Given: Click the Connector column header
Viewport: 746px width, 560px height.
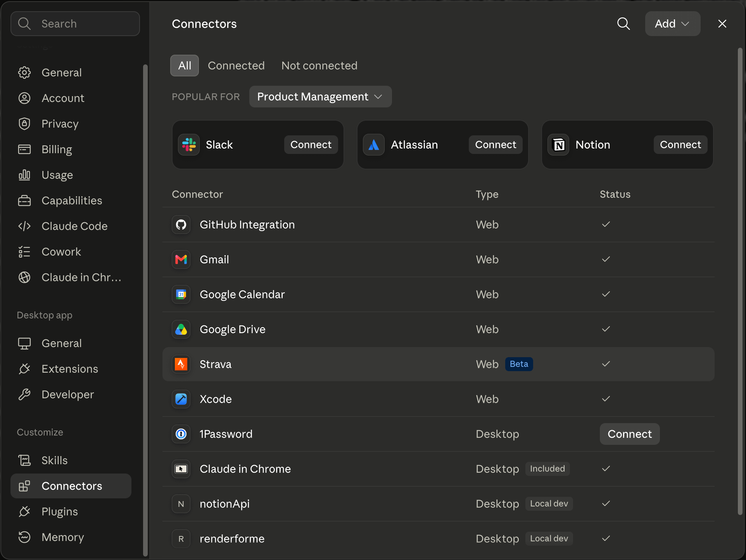Looking at the screenshot, I should (197, 194).
